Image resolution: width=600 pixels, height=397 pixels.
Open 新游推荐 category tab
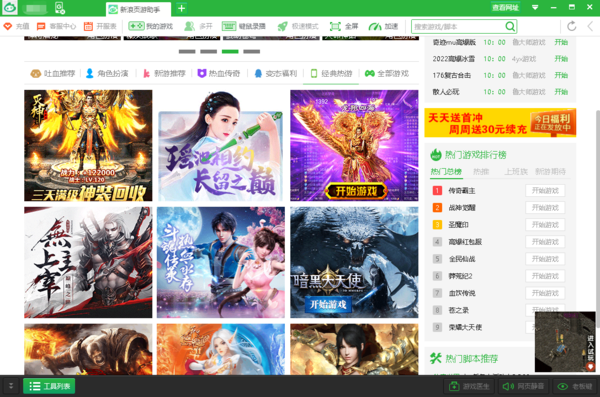[x=164, y=73]
